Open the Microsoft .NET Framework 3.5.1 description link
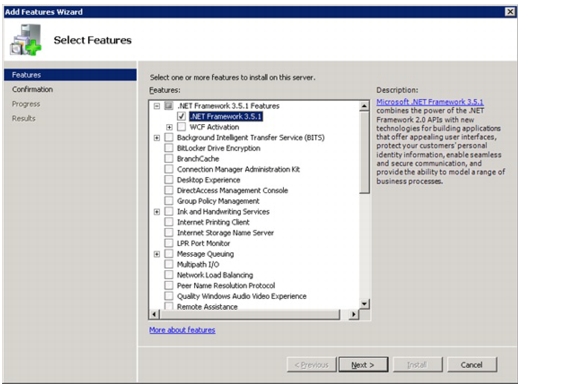This screenshot has height=385, width=573. point(430,102)
